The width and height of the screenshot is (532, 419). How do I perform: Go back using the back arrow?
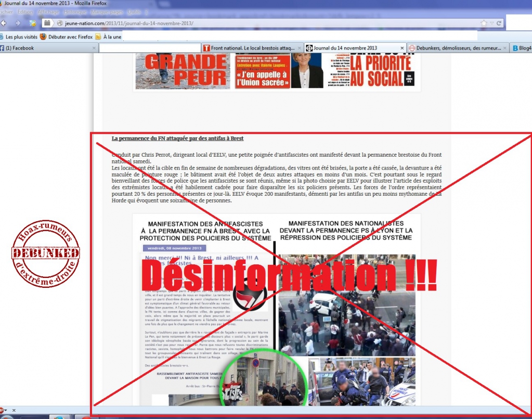pyautogui.click(x=4, y=23)
